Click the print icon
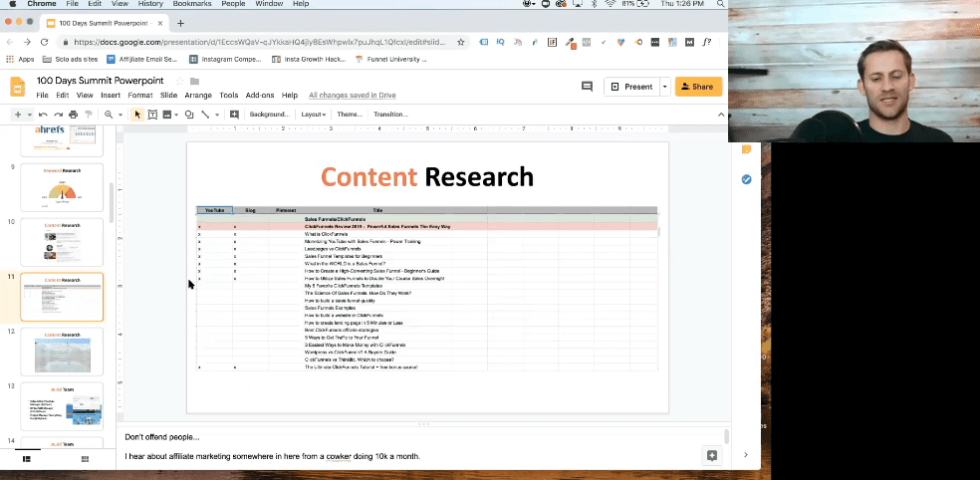This screenshot has width=980, height=480. tap(73, 115)
